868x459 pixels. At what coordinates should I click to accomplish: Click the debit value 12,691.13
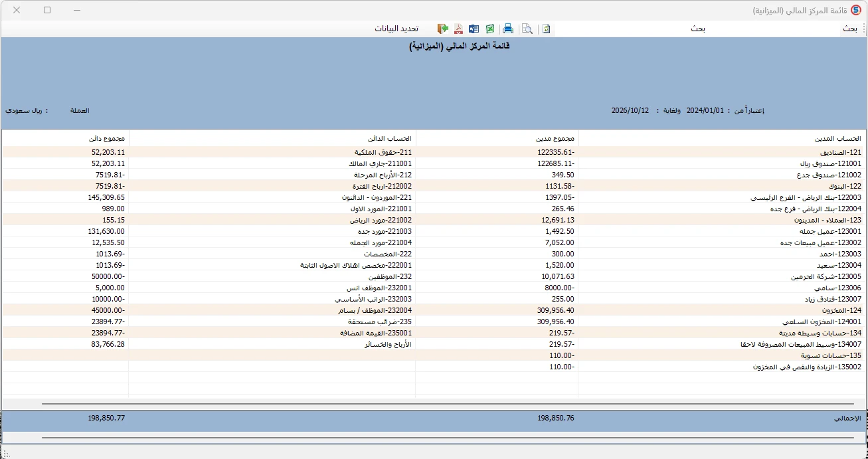point(558,220)
